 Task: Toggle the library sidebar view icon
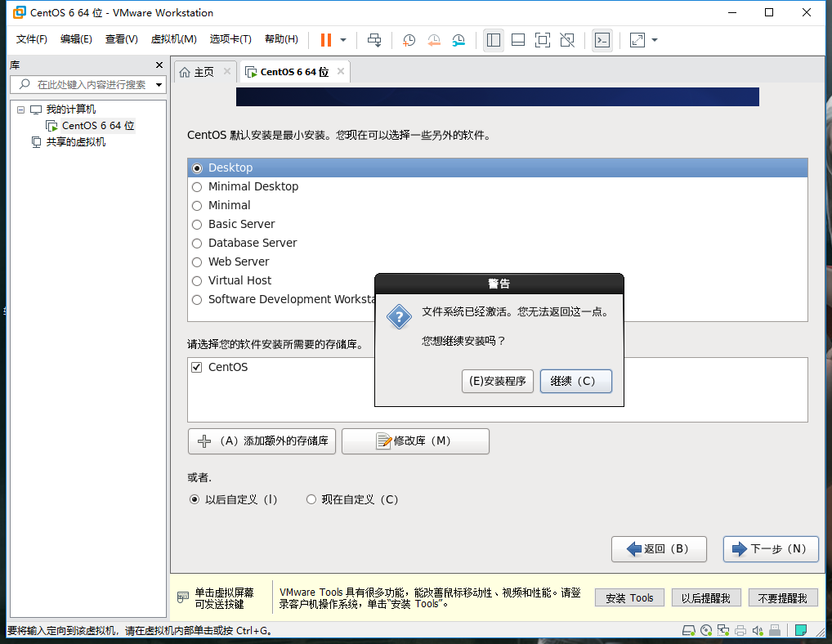[494, 40]
